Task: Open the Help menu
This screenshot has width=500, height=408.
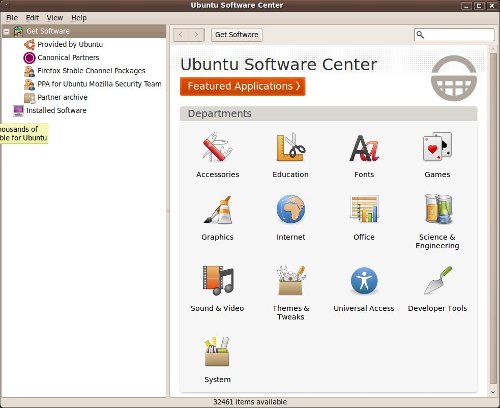Action: [79, 18]
